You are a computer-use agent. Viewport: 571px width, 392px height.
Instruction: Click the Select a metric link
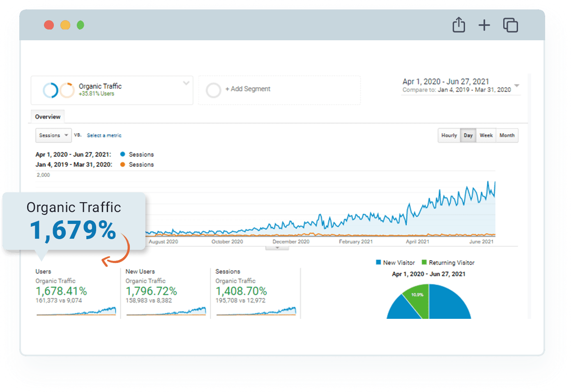[x=104, y=135]
